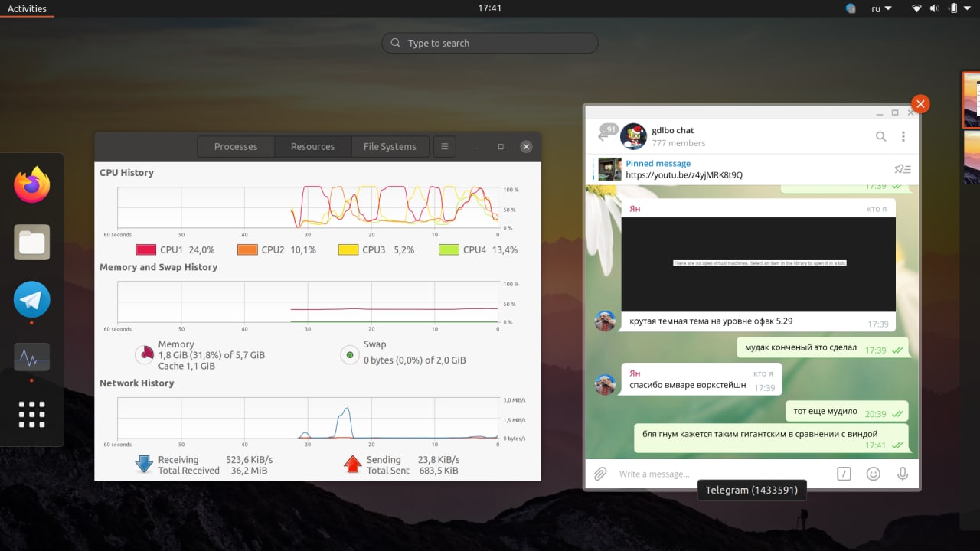Click the volume icon in top bar
The image size is (980, 551).
[934, 8]
